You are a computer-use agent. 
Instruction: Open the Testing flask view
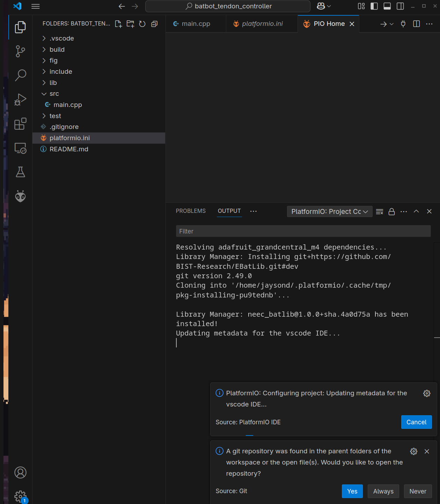(x=20, y=172)
